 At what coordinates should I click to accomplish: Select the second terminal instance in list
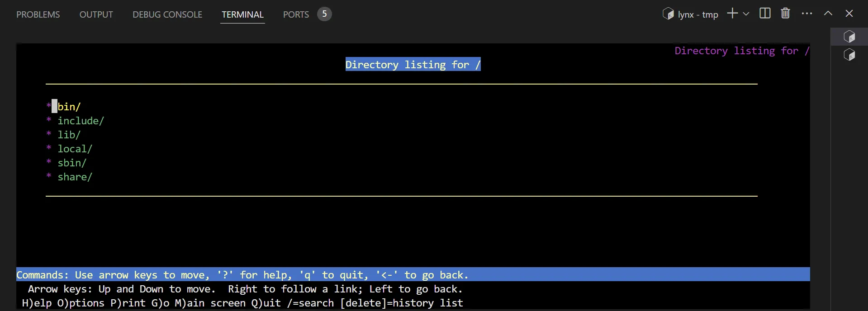849,55
